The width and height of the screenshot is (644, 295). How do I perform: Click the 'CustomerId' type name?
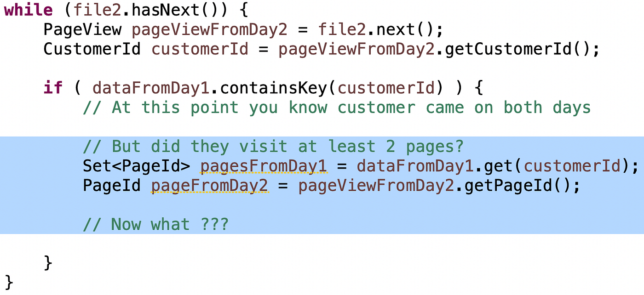92,49
